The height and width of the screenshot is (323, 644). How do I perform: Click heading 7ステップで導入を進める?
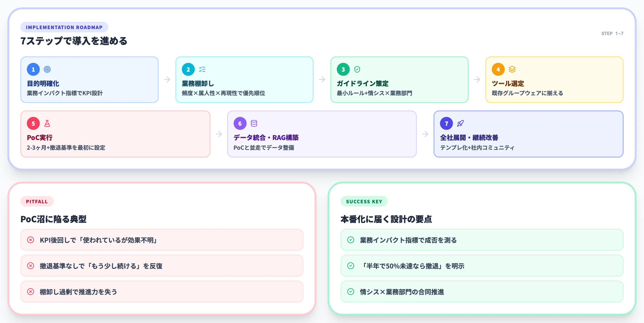pos(74,41)
